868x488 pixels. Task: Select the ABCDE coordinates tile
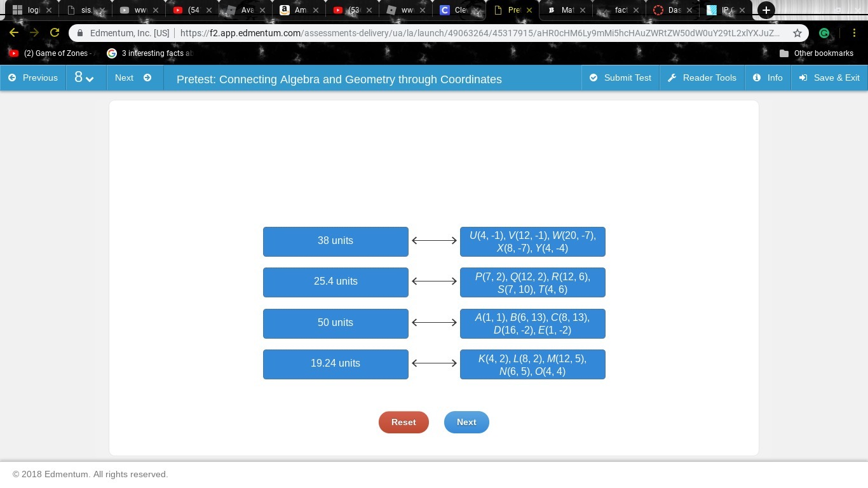(532, 323)
